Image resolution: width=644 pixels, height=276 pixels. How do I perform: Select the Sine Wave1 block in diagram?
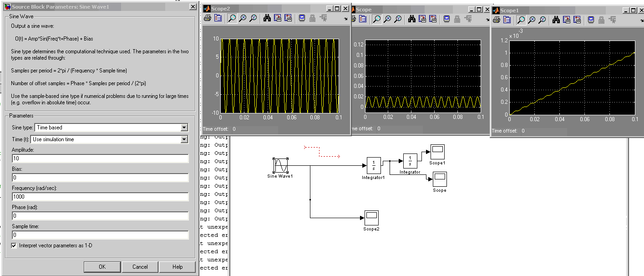click(280, 166)
